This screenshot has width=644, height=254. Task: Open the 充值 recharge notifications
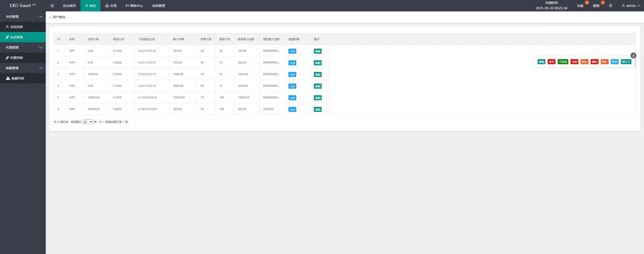point(580,6)
